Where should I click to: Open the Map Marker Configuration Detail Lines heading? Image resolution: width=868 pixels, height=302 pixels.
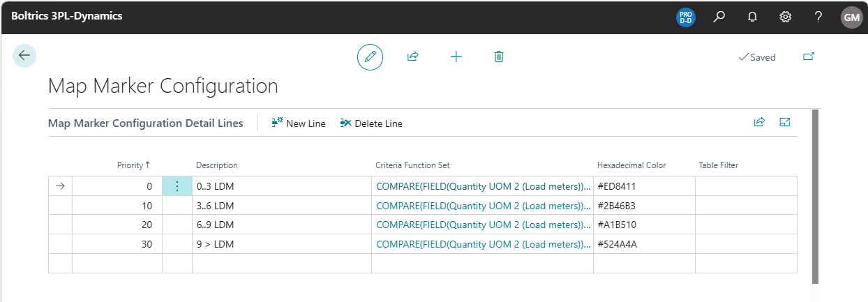[145, 123]
